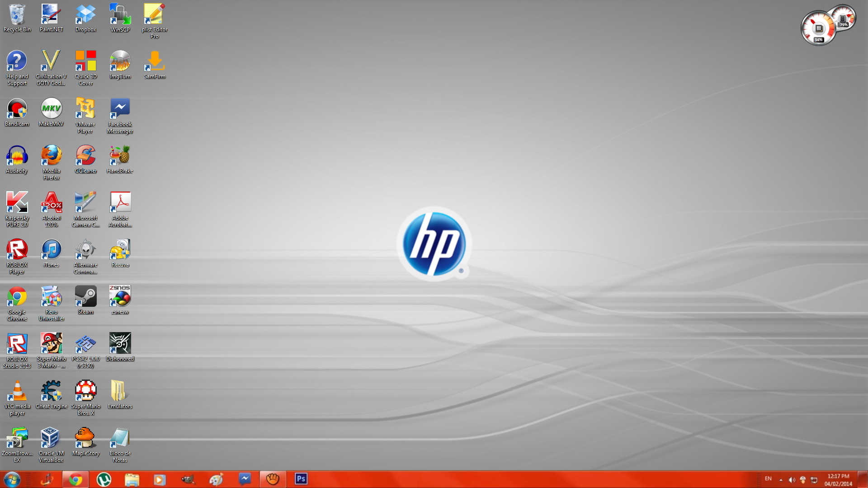Open ROBLOX Studio 2013 icon

point(17,351)
